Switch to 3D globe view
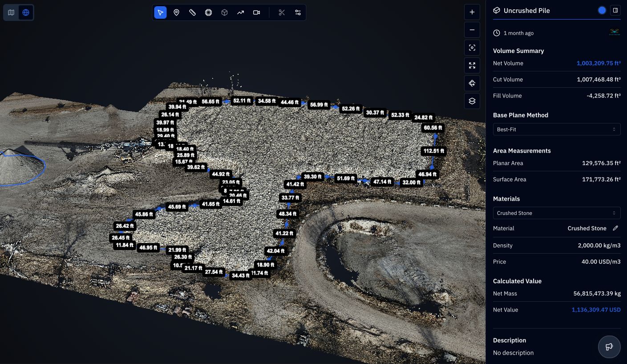 26,12
